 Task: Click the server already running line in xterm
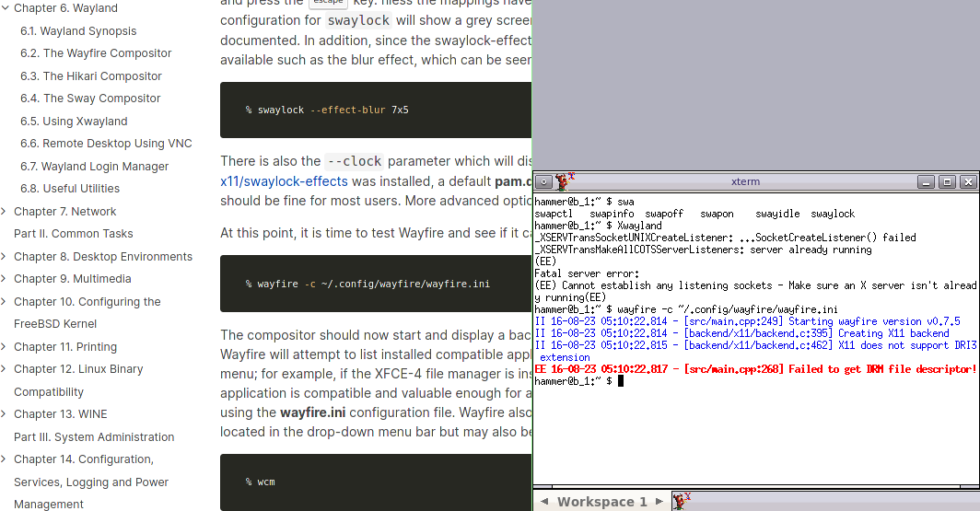(x=703, y=250)
